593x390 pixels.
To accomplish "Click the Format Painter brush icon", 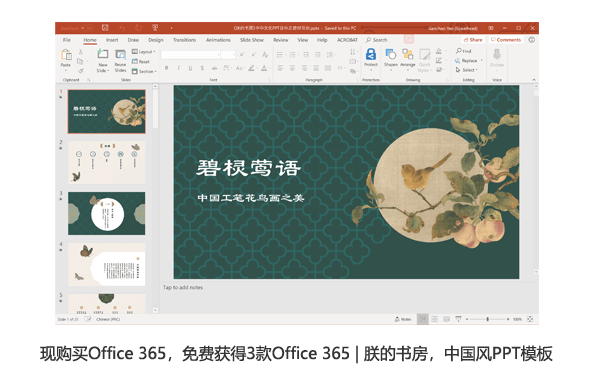I will click(x=80, y=70).
